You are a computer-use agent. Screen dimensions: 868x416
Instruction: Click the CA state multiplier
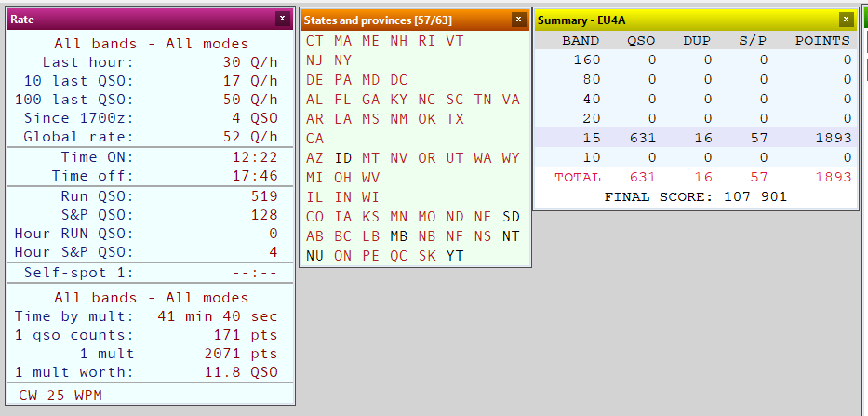[x=315, y=139]
